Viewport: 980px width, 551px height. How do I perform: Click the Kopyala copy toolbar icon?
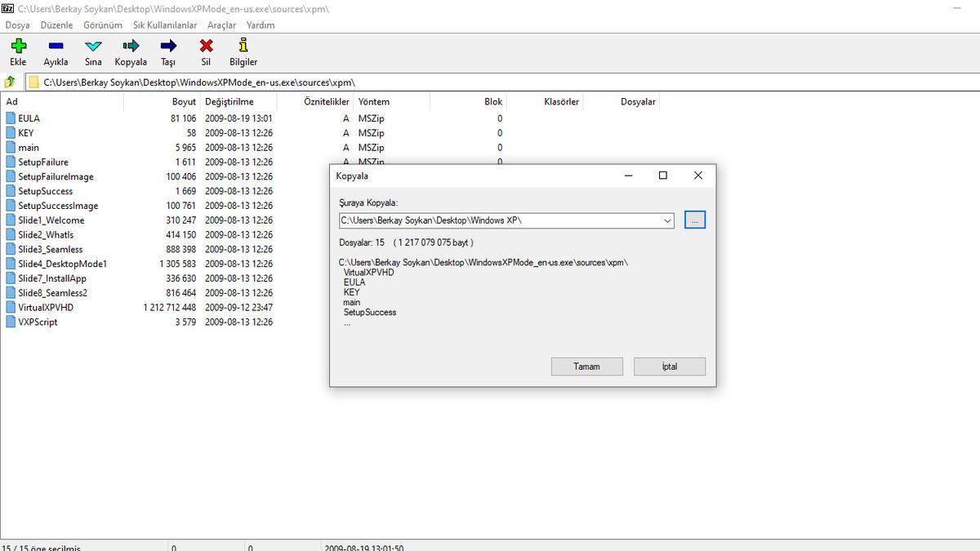131,47
